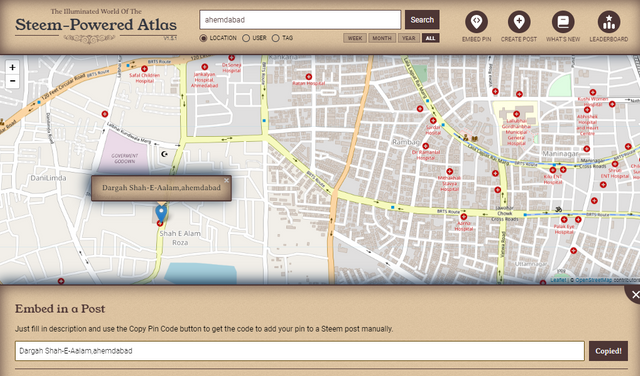Click the Rambag area label

point(406,142)
